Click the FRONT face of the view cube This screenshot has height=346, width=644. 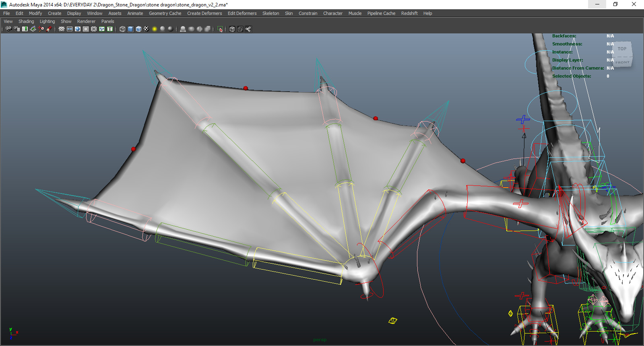[x=622, y=62]
